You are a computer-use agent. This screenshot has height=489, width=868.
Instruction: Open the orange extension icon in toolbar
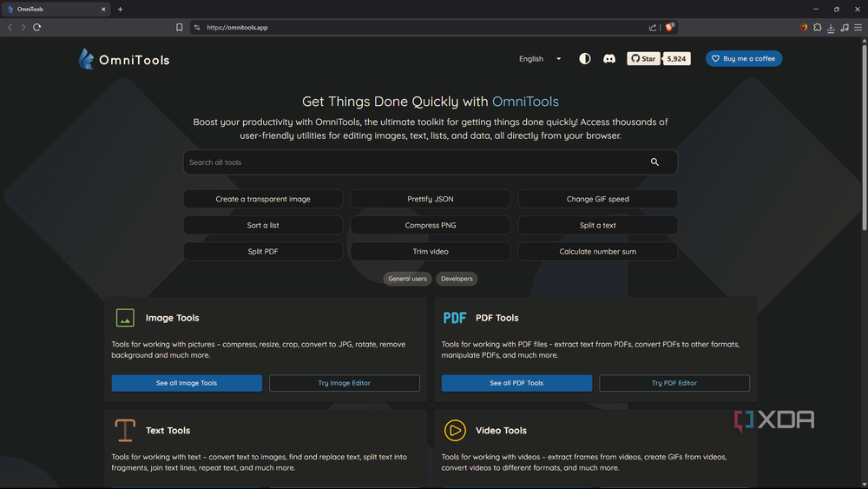[804, 27]
